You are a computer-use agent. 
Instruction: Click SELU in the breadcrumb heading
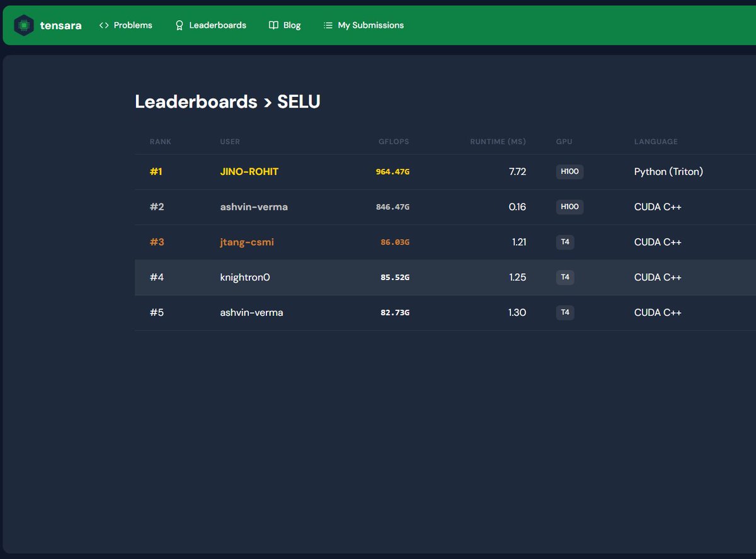point(299,101)
